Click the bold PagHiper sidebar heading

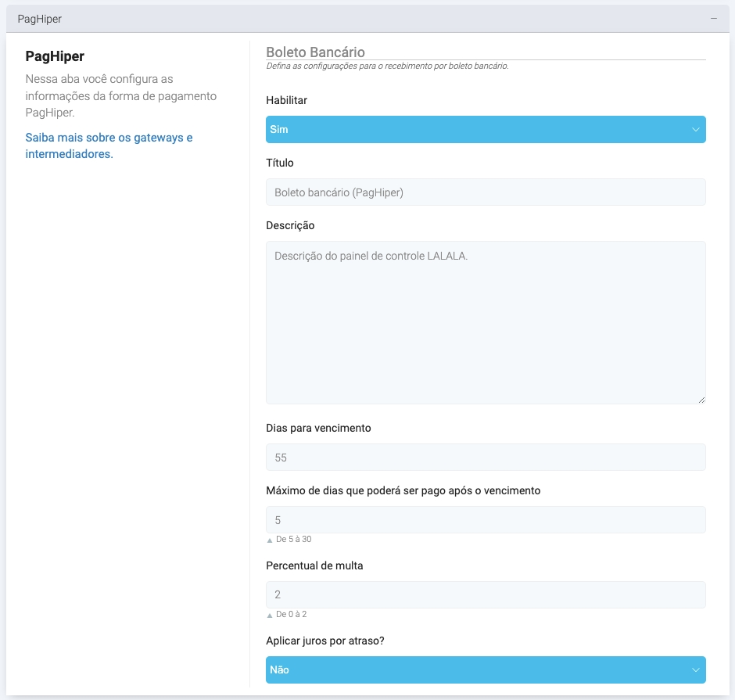pyautogui.click(x=55, y=56)
